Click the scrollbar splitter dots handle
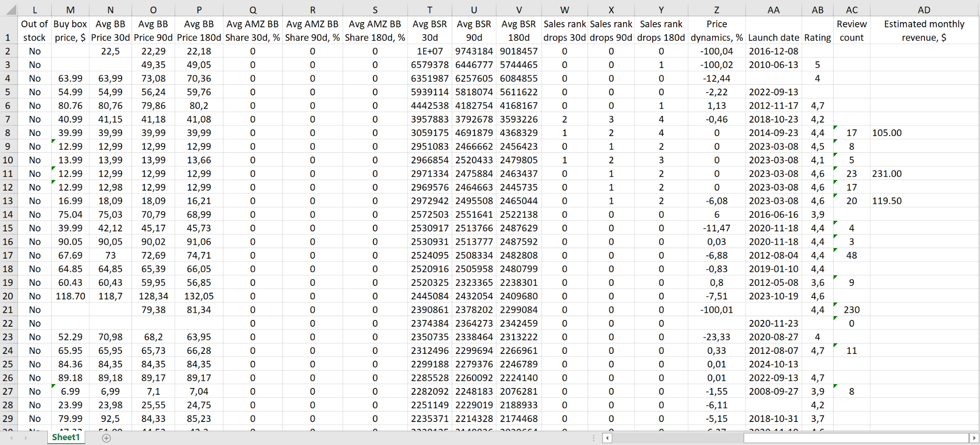This screenshot has height=445, width=980. click(x=593, y=437)
